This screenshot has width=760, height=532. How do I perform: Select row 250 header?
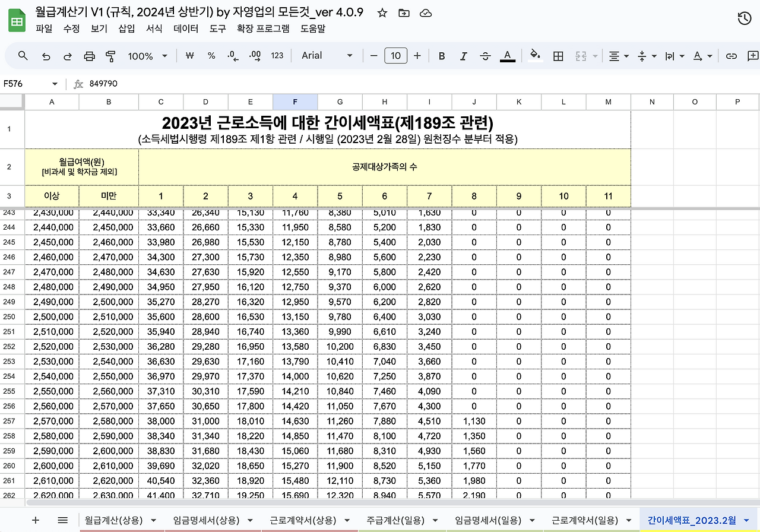click(x=12, y=317)
